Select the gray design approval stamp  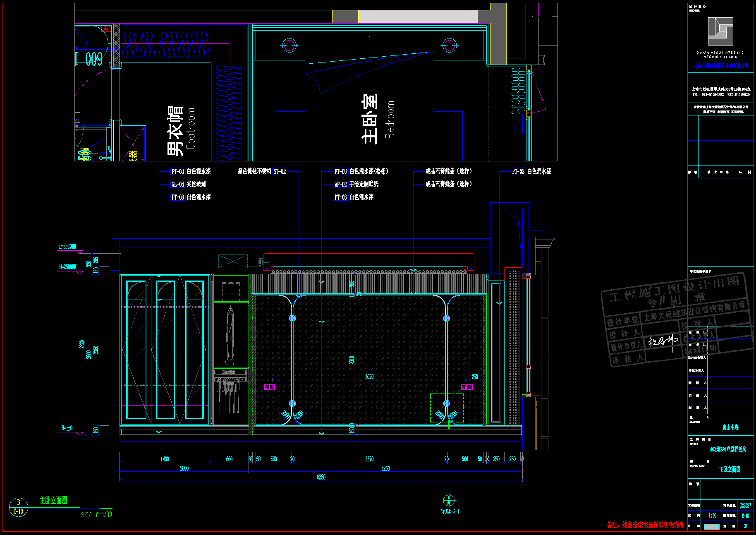point(676,319)
